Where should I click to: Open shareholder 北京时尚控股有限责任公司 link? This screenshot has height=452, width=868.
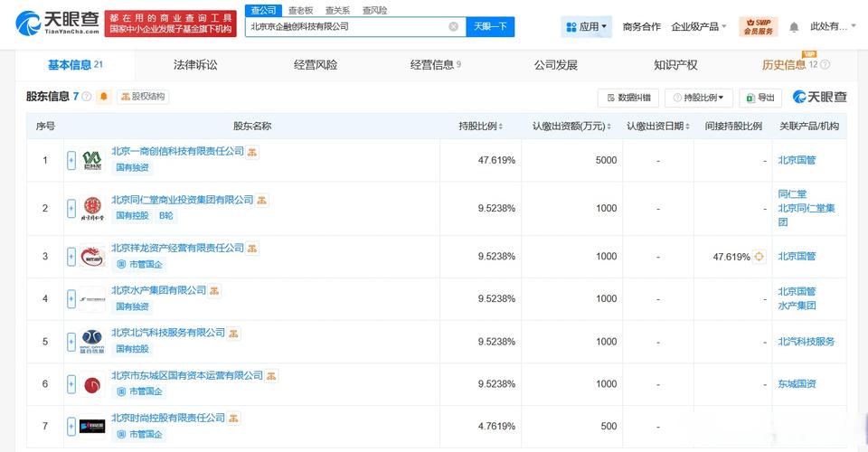[168, 418]
